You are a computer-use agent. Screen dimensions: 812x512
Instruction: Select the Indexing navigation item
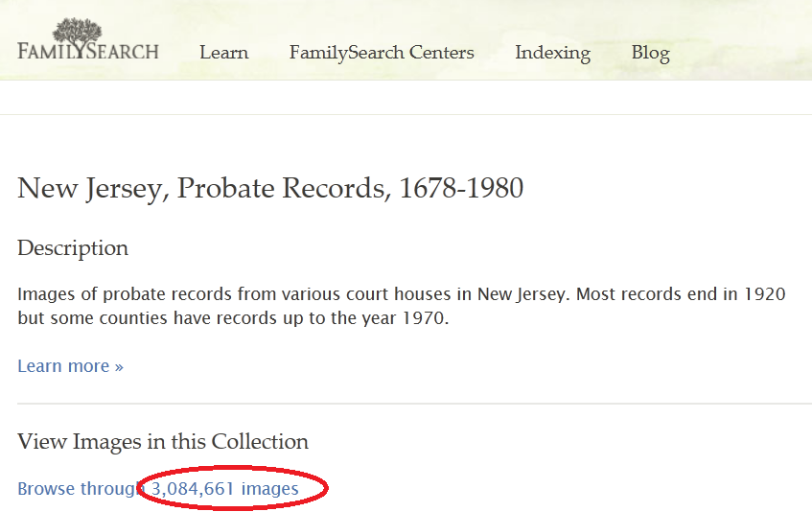click(x=552, y=53)
